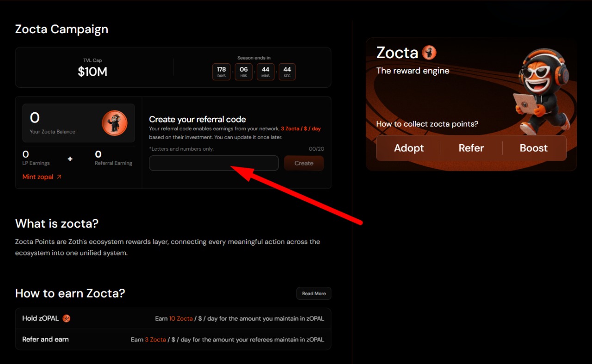Click the Read More button

314,293
